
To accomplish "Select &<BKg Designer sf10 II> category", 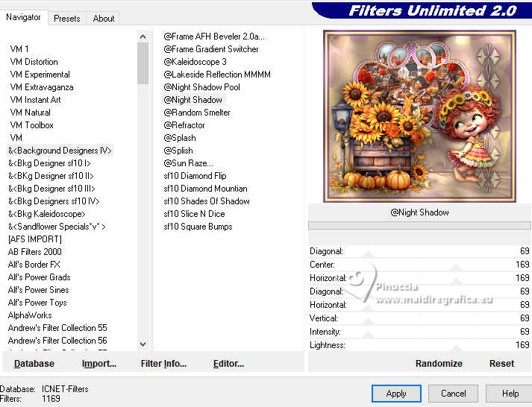I will [51, 176].
